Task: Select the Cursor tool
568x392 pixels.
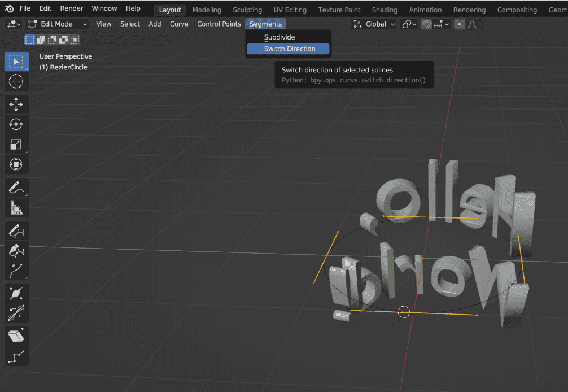Action: click(16, 81)
